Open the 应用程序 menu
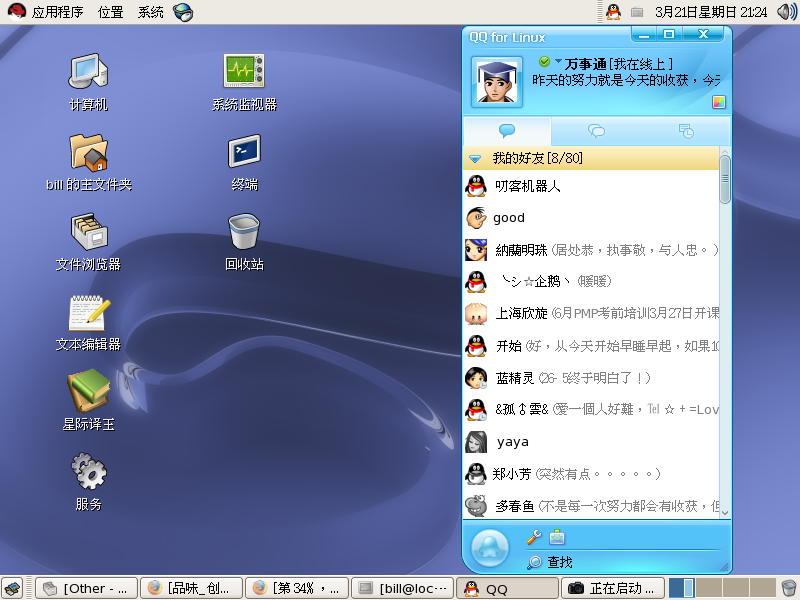 (x=46, y=12)
